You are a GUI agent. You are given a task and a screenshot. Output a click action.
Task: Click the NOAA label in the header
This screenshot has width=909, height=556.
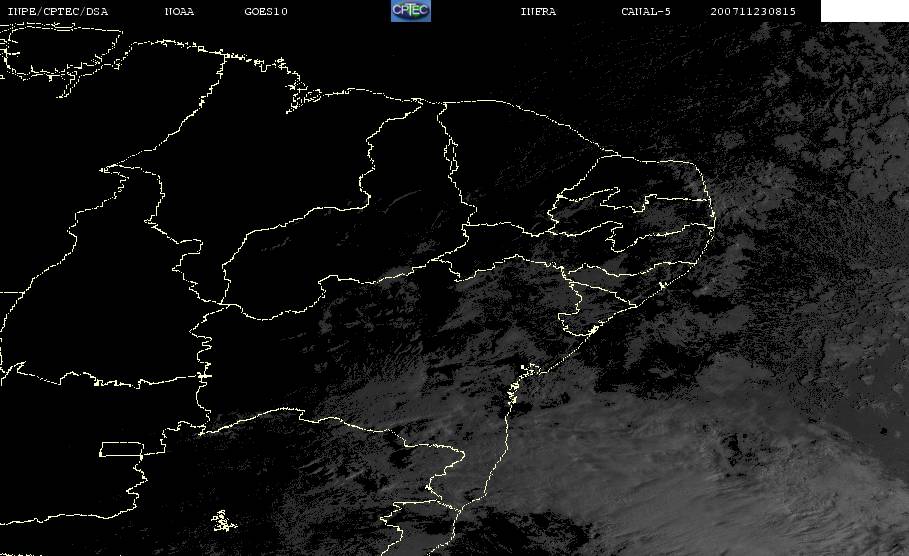click(179, 12)
